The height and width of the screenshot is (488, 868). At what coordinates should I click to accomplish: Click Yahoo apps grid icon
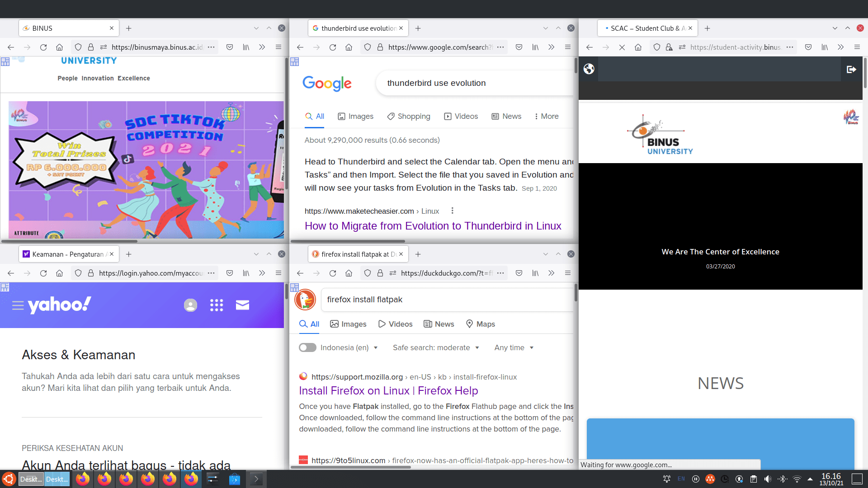click(x=217, y=305)
